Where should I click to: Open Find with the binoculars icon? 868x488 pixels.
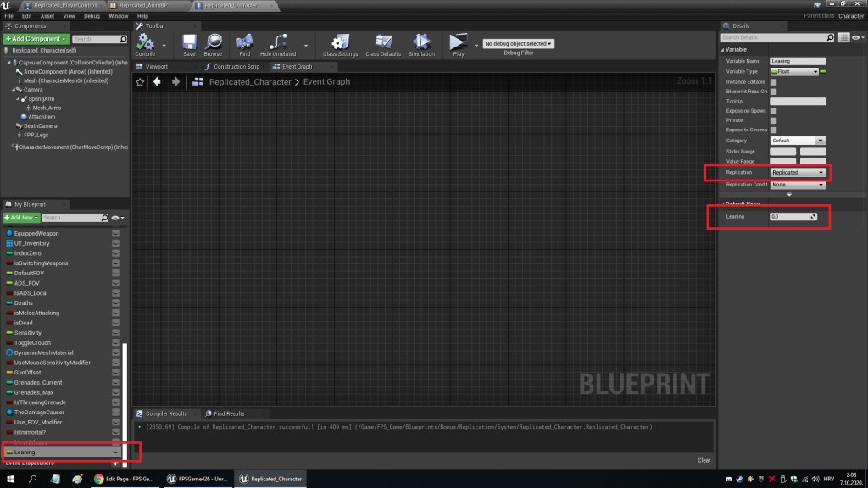click(x=244, y=42)
